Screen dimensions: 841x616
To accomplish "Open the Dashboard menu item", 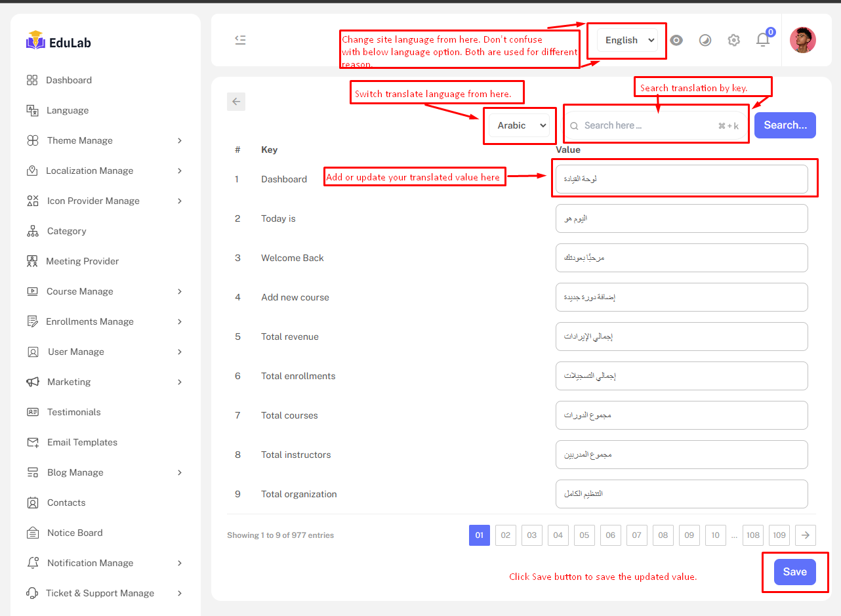I will click(x=68, y=80).
